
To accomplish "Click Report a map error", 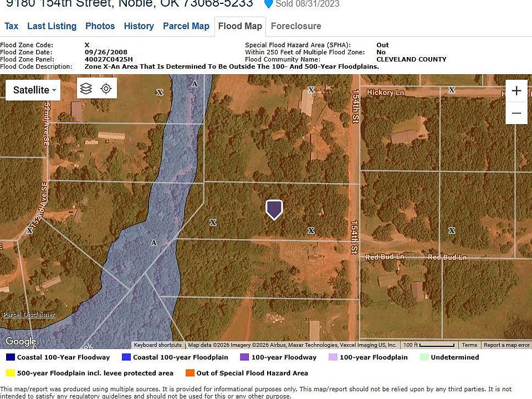I will 507,345.
